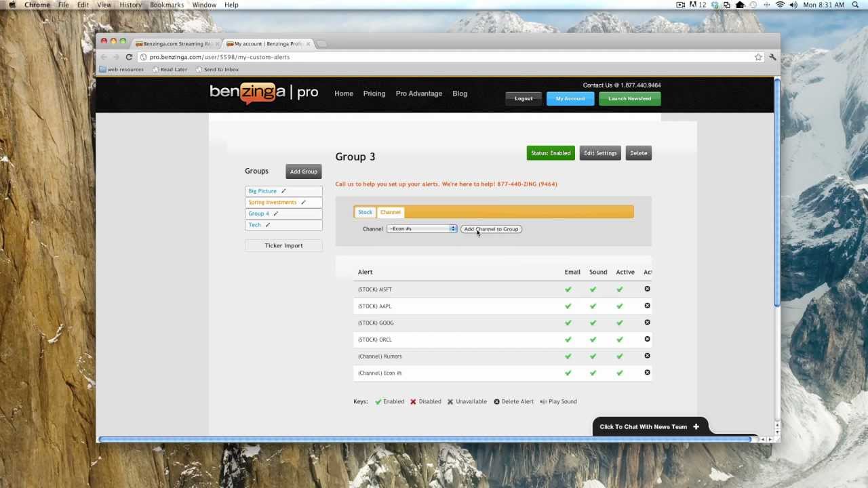Open the Channel dropdown
This screenshot has width=868, height=488.
(422, 229)
